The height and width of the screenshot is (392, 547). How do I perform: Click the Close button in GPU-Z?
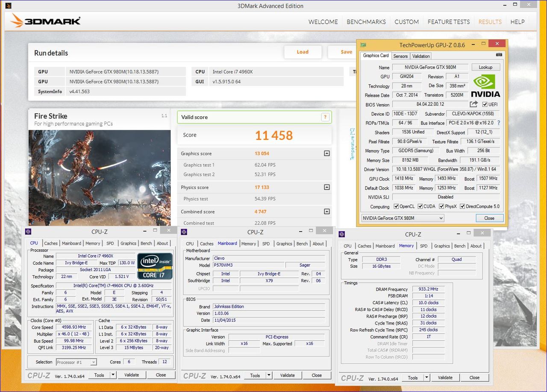pos(489,218)
